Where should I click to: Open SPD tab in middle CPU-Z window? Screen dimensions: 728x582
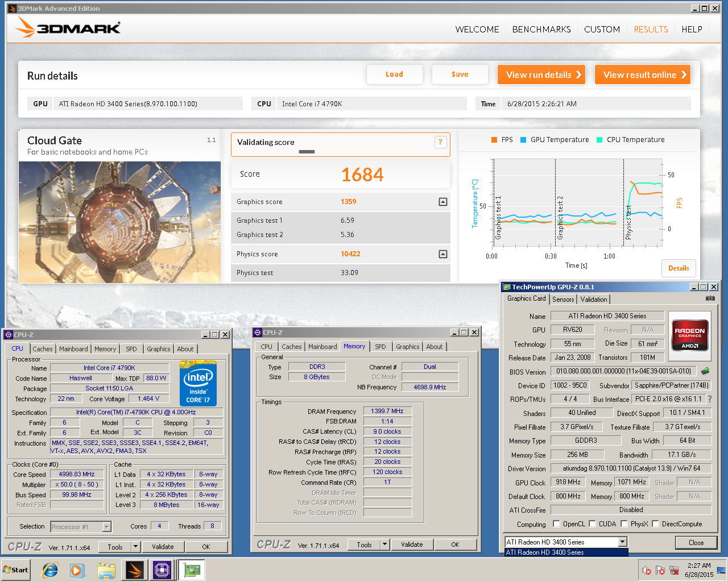click(380, 347)
